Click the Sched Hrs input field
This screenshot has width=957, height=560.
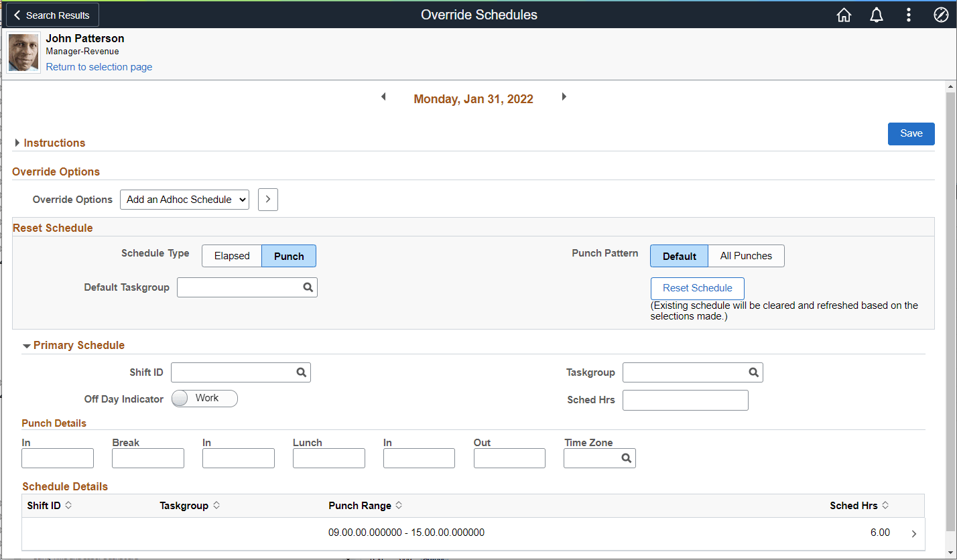[685, 400]
